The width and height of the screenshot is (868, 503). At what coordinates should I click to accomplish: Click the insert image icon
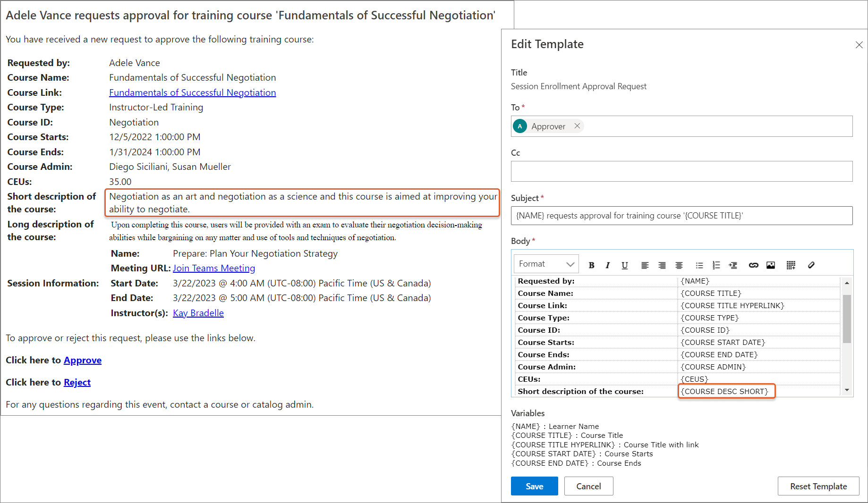click(x=771, y=265)
